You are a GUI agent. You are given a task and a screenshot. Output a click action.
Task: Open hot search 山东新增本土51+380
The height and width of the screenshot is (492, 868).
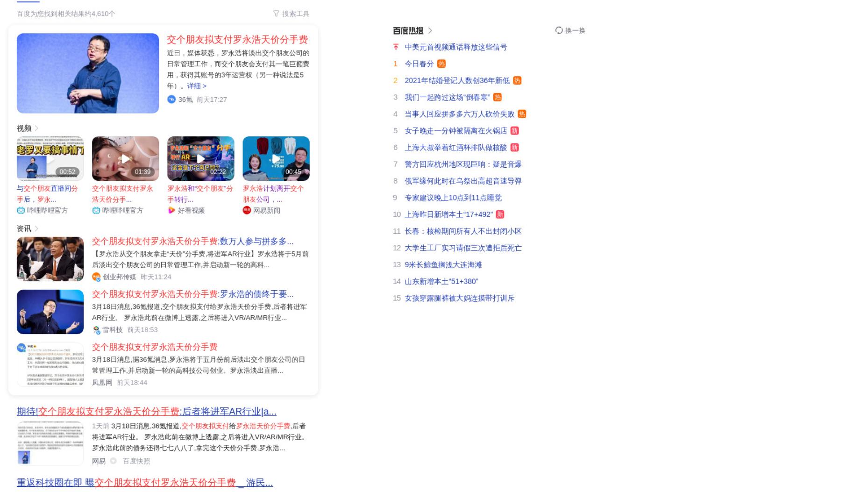[x=441, y=282]
